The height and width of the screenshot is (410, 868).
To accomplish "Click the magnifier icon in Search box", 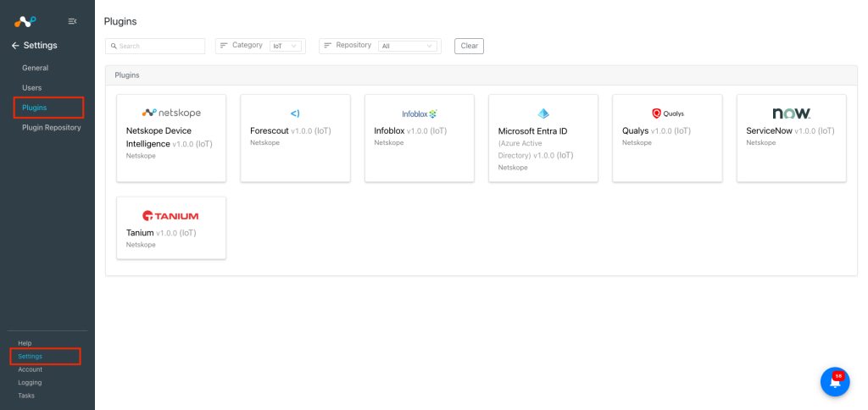I will (x=114, y=46).
